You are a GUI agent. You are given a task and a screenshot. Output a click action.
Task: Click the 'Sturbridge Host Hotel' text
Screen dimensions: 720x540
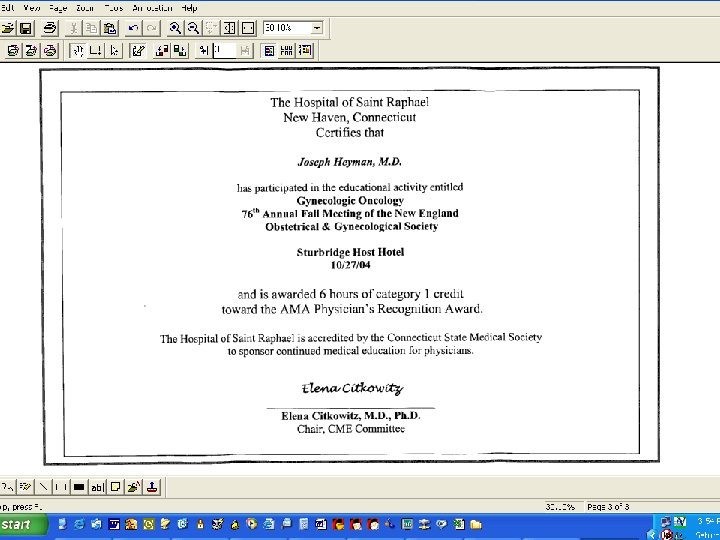coord(350,252)
